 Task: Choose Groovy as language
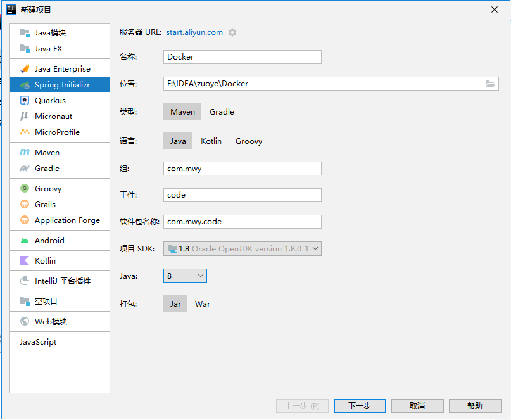[249, 141]
